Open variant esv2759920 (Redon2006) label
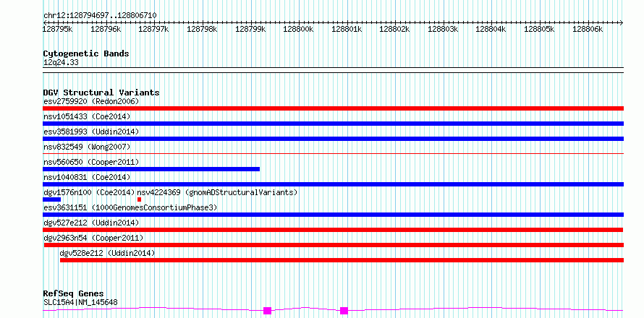 click(x=91, y=101)
